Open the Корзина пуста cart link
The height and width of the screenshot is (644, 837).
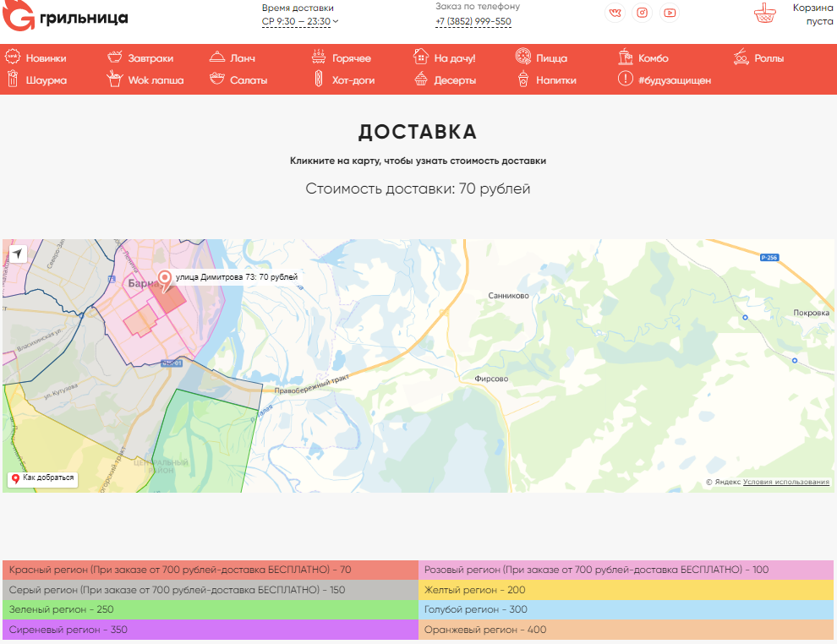pyautogui.click(x=812, y=14)
